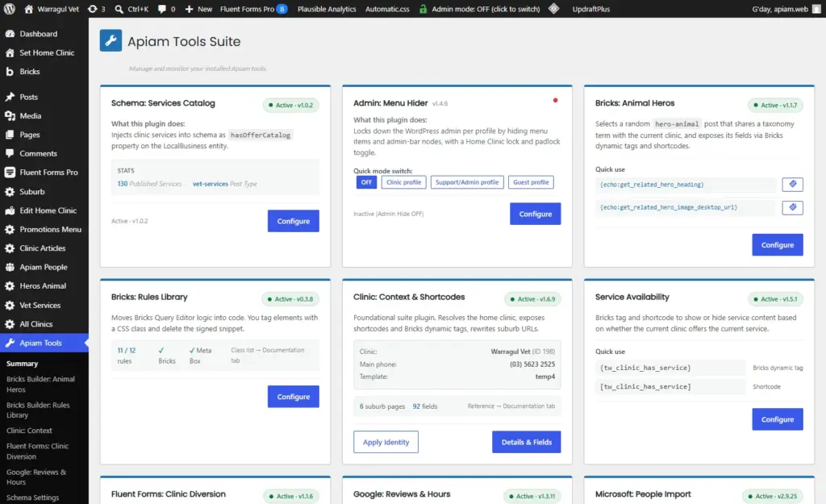Open Clinic Articles in sidebar
This screenshot has height=504, width=826.
pyautogui.click(x=44, y=248)
